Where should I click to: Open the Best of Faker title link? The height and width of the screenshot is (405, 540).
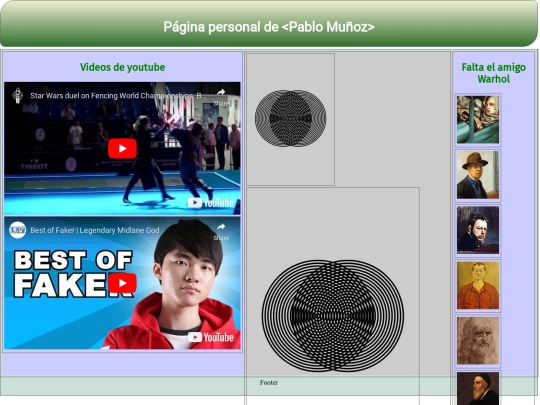point(95,230)
